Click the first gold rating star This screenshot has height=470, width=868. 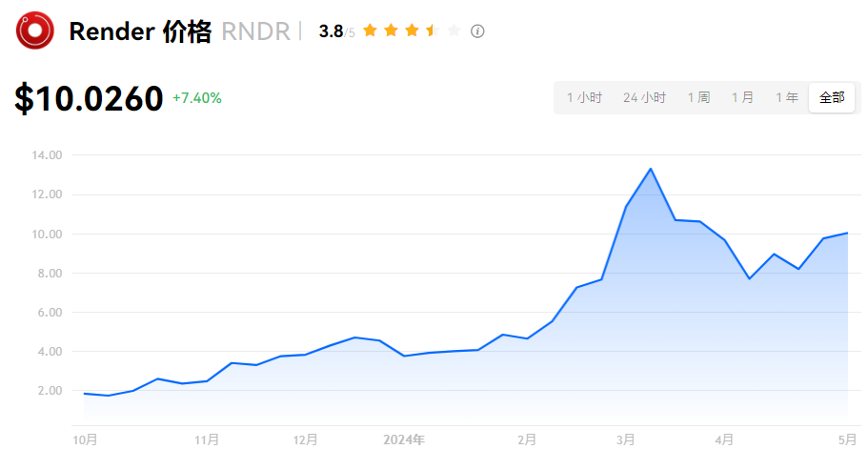tap(370, 31)
